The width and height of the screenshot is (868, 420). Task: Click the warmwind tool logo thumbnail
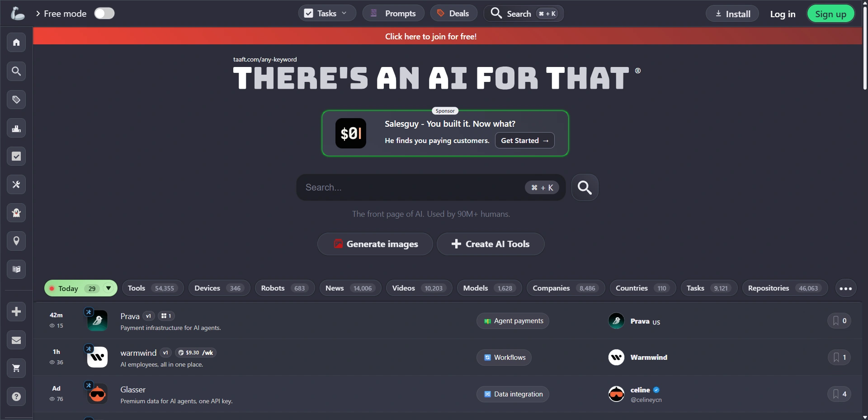click(x=97, y=357)
